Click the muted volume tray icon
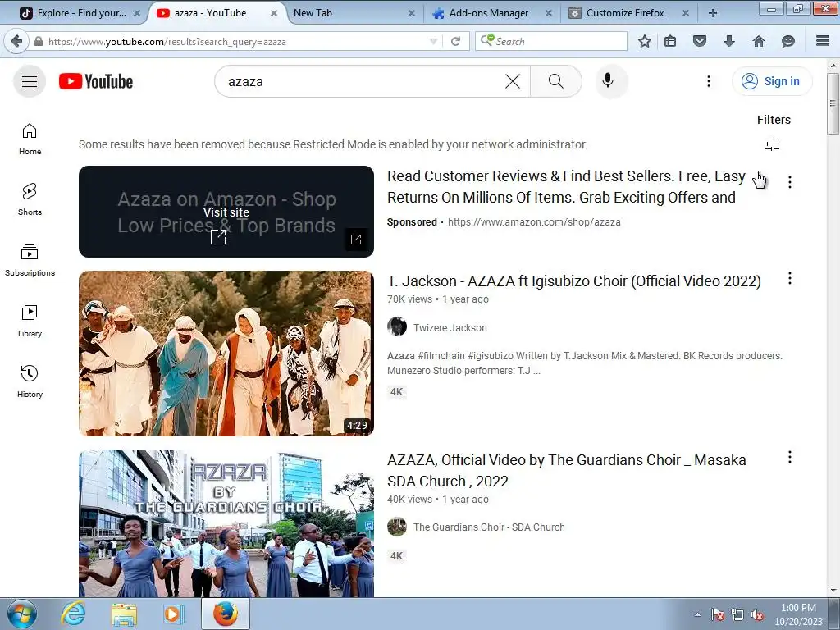This screenshot has height=630, width=840. pos(756,615)
